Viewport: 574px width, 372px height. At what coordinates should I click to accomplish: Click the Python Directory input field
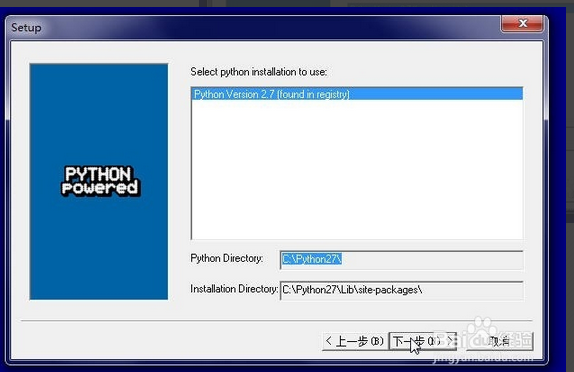(402, 260)
